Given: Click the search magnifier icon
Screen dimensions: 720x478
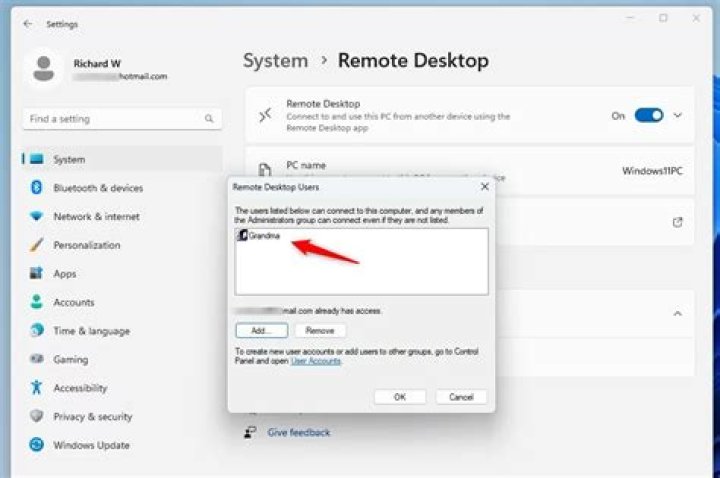Looking at the screenshot, I should [209, 119].
